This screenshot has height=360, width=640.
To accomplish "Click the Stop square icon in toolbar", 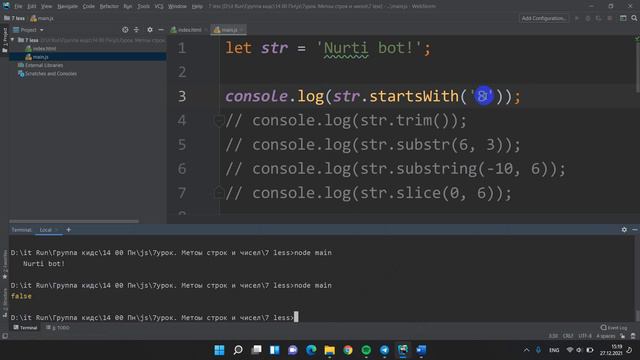I will (609, 18).
